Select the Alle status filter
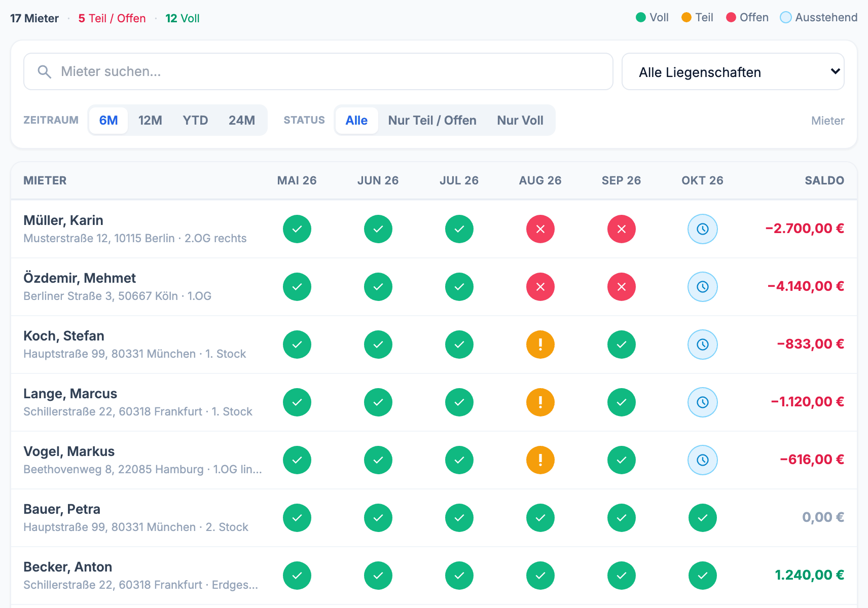 click(x=356, y=120)
